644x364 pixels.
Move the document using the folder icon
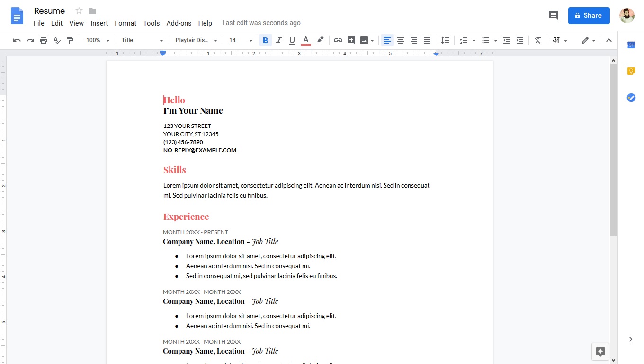click(92, 11)
